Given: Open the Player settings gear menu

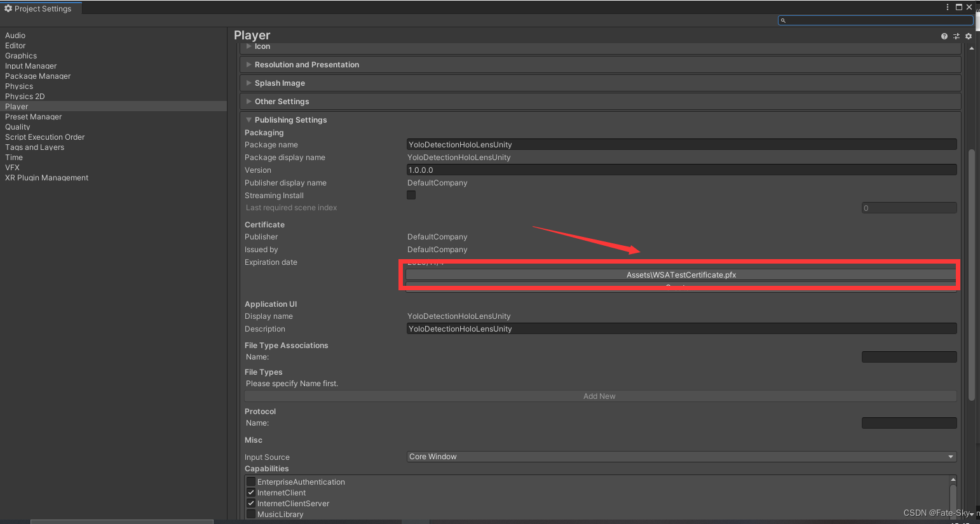Looking at the screenshot, I should click(x=969, y=36).
